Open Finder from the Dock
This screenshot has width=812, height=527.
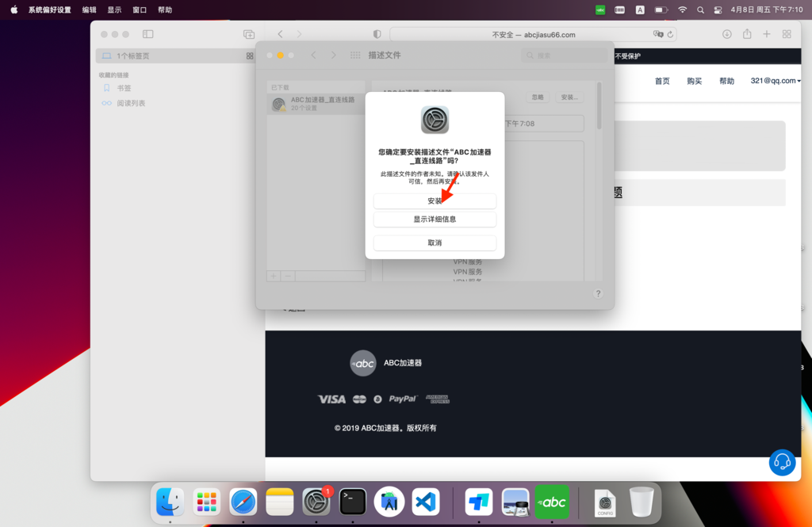click(170, 502)
